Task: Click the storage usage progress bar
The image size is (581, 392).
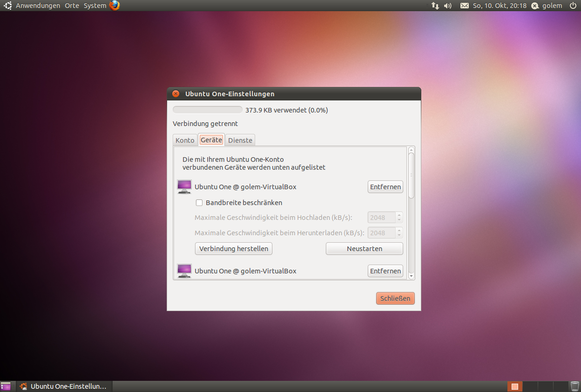Action: coord(208,110)
